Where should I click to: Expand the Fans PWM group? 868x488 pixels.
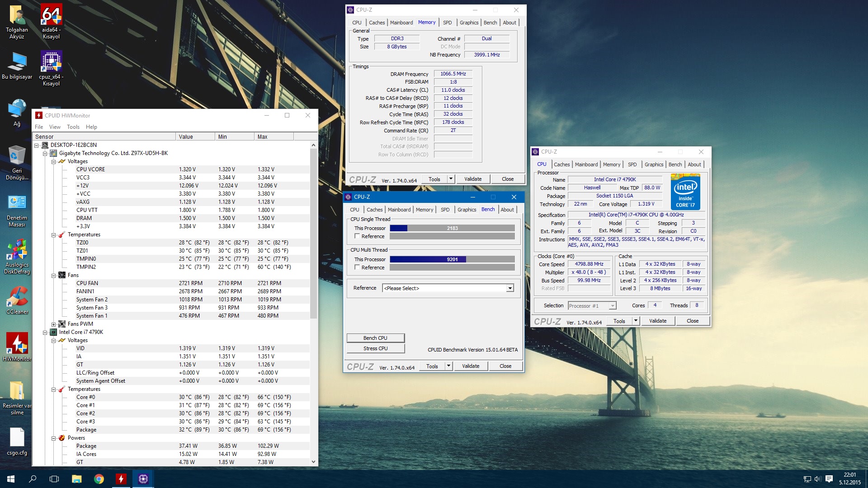point(53,324)
